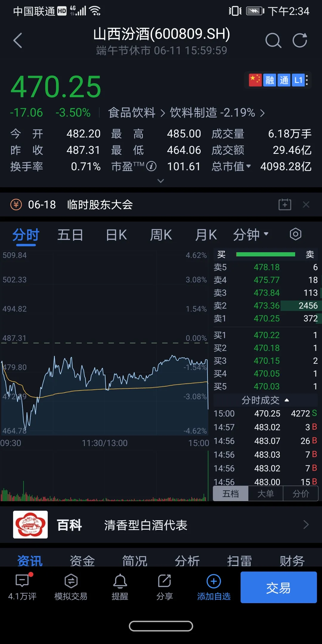Screen dimensions: 322x644
Task: Set a price alert via 提醒
Action: click(x=120, y=587)
